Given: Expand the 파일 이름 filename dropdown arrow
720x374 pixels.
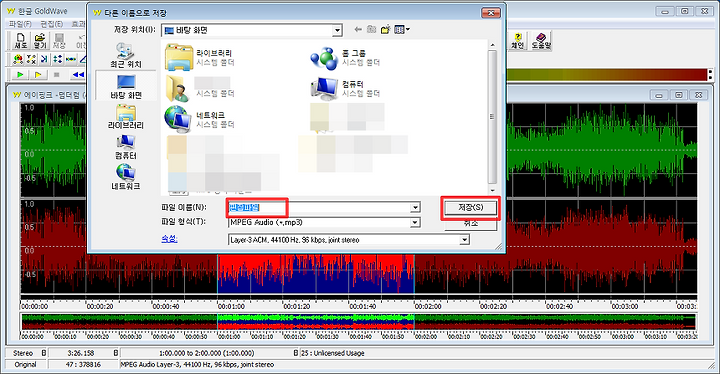Looking at the screenshot, I should [415, 208].
